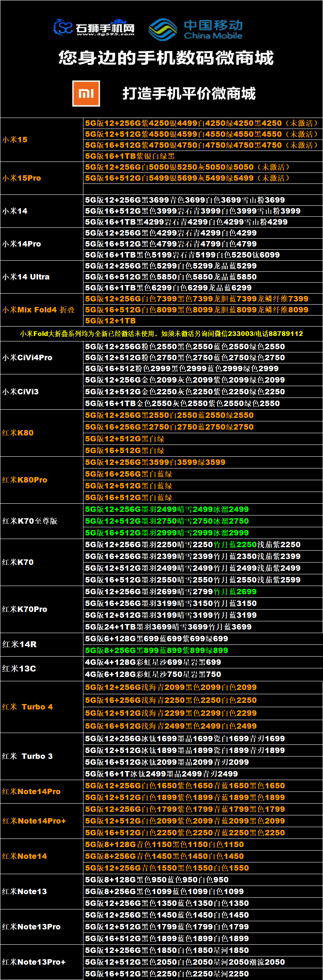Click the China Mobile swirl logo
This screenshot has width=323, height=980.
163,29
